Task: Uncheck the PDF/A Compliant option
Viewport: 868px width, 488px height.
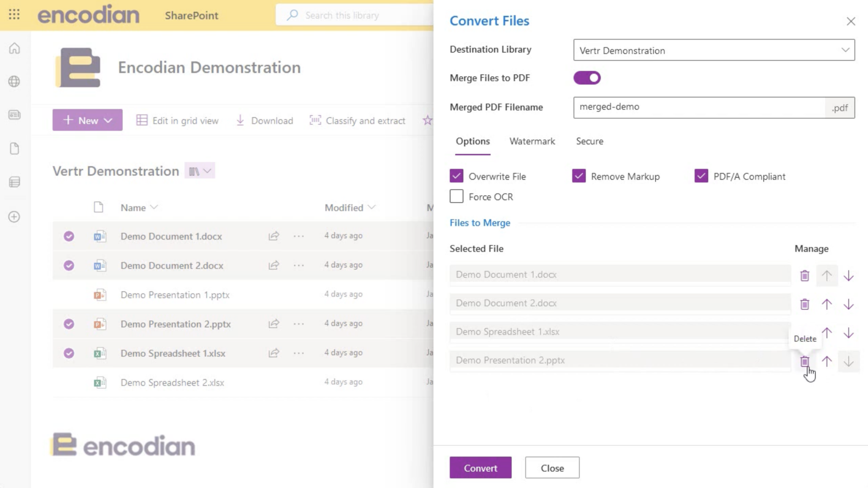Action: pos(701,176)
